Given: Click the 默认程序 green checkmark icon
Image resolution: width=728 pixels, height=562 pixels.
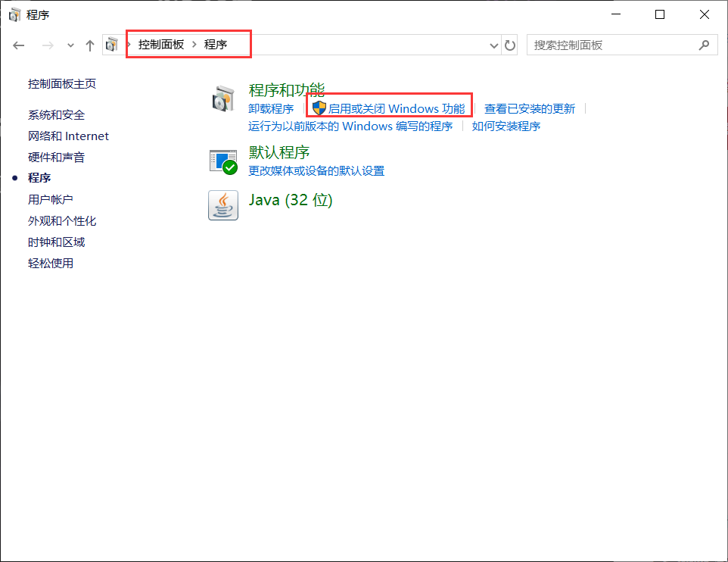Looking at the screenshot, I should tap(223, 161).
